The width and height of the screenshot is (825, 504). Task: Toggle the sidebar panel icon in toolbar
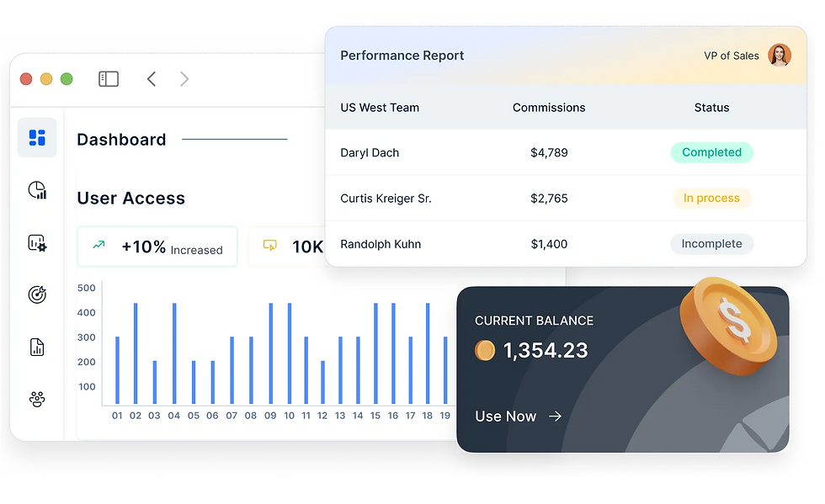109,79
